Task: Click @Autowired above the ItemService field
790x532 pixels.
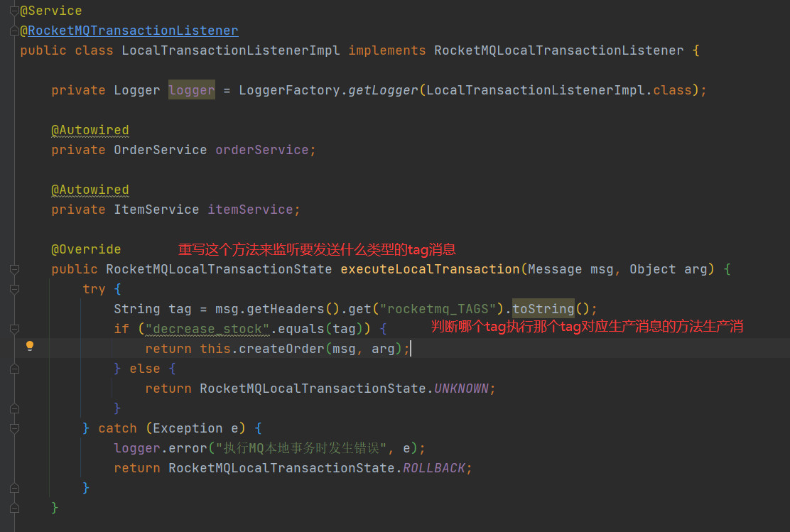Action: coord(90,190)
